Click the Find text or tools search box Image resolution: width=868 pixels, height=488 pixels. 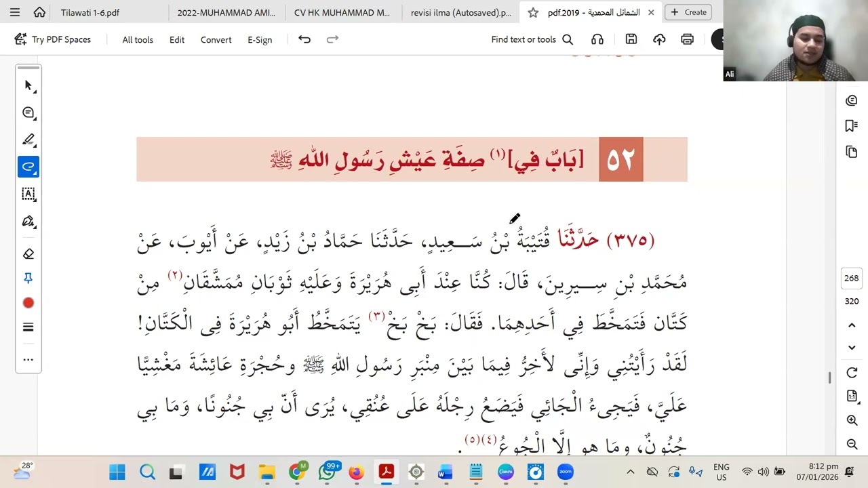click(x=532, y=39)
